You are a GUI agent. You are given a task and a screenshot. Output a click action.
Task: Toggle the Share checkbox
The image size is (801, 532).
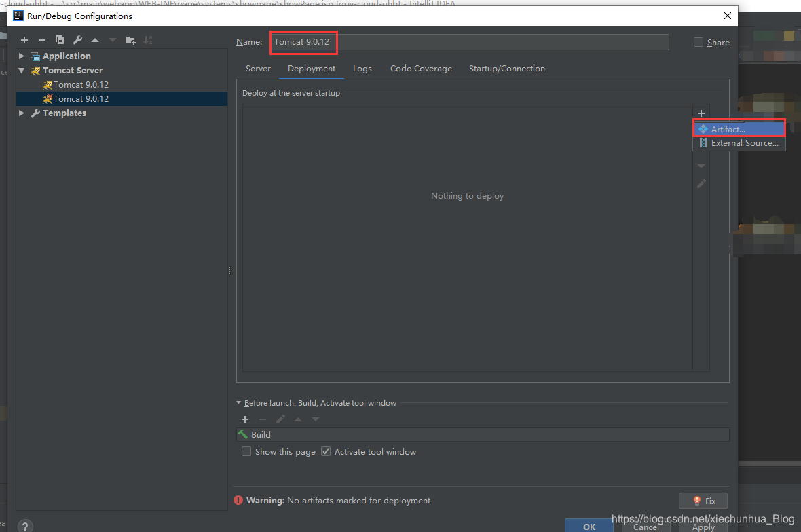click(698, 42)
